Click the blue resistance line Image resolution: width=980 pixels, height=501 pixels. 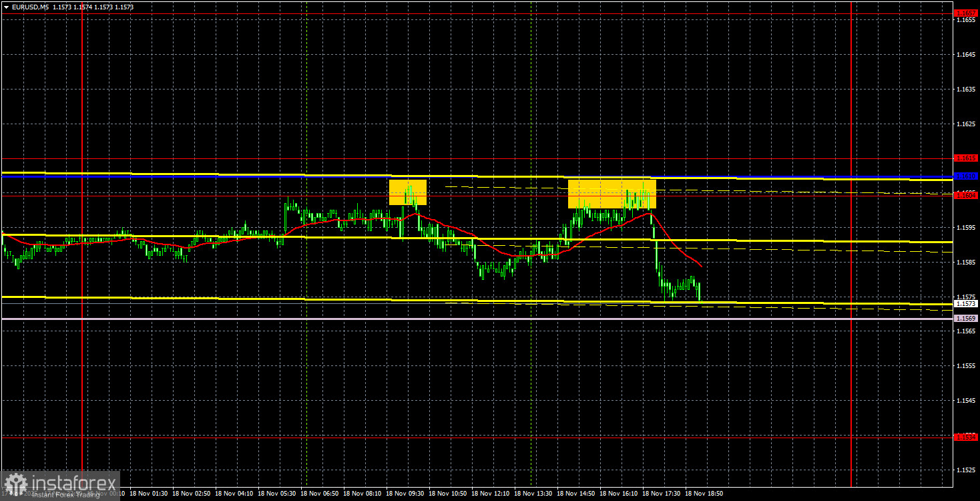(467, 176)
